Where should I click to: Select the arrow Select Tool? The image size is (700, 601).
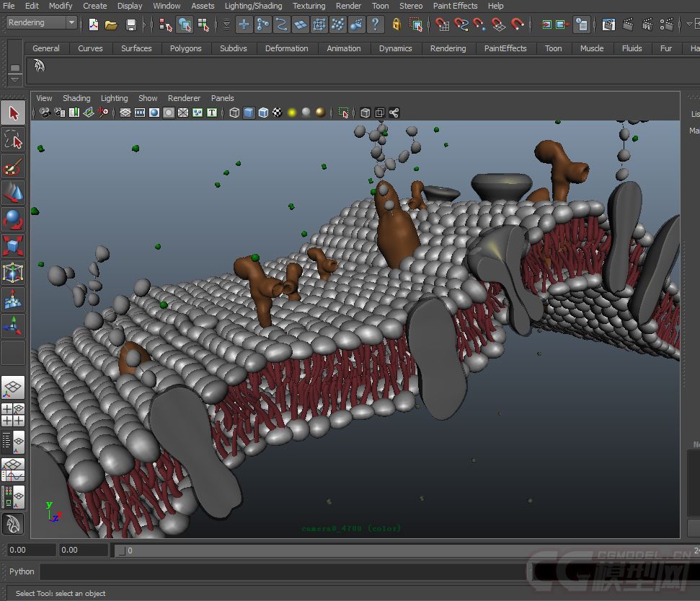[14, 113]
